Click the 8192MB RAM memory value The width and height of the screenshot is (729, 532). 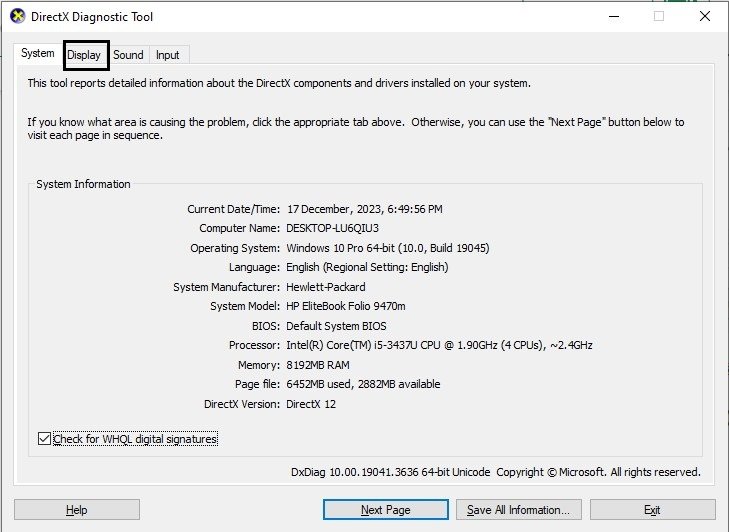(x=318, y=365)
